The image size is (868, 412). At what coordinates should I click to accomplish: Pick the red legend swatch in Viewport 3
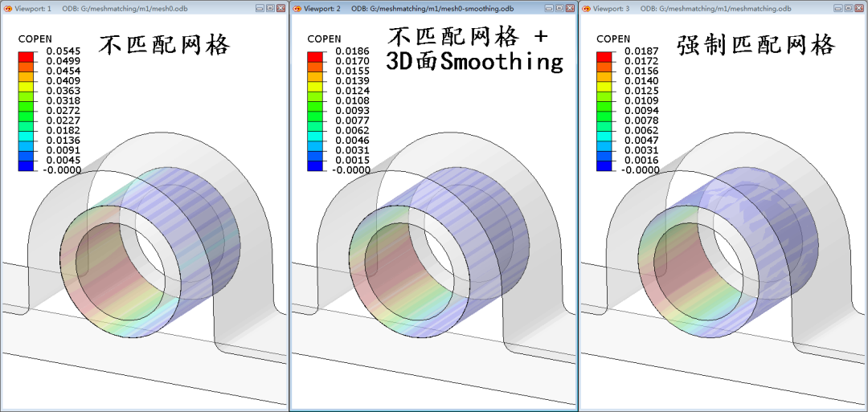point(604,56)
